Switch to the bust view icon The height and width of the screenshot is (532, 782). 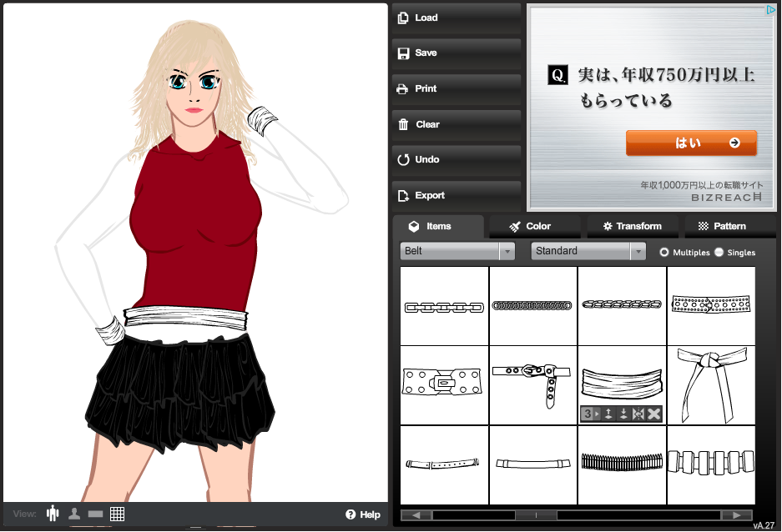point(74,514)
